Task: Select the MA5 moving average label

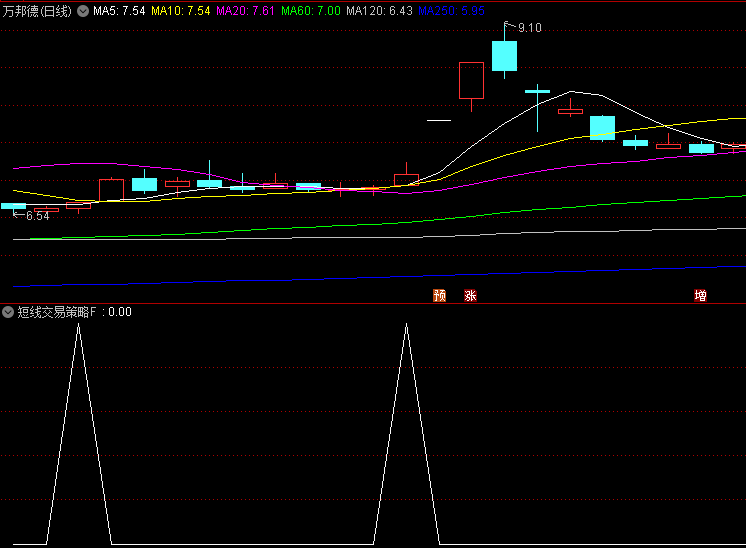Action: coord(119,11)
